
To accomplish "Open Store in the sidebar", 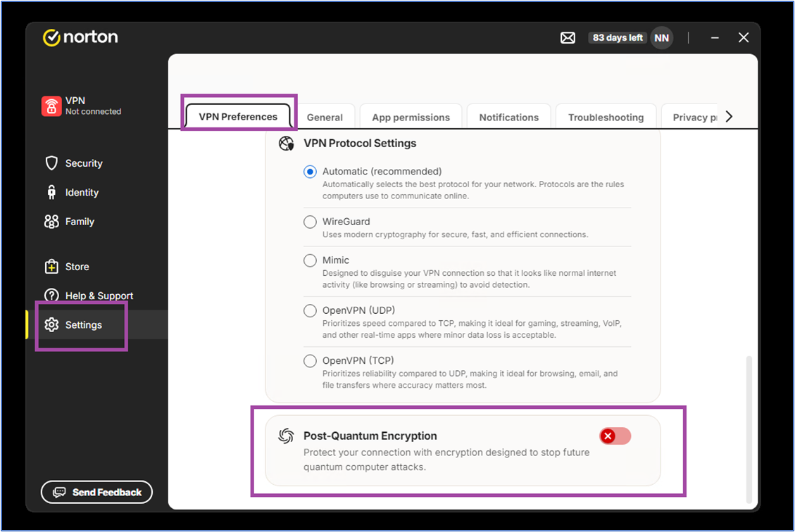I will [x=96, y=267].
